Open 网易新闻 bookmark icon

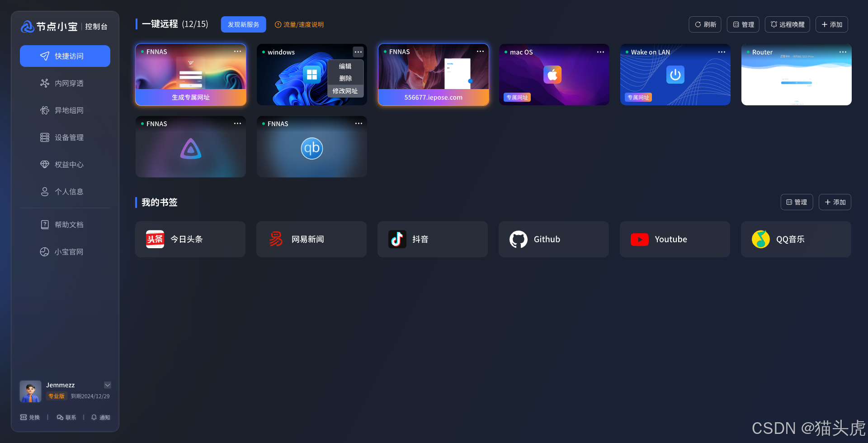point(276,239)
